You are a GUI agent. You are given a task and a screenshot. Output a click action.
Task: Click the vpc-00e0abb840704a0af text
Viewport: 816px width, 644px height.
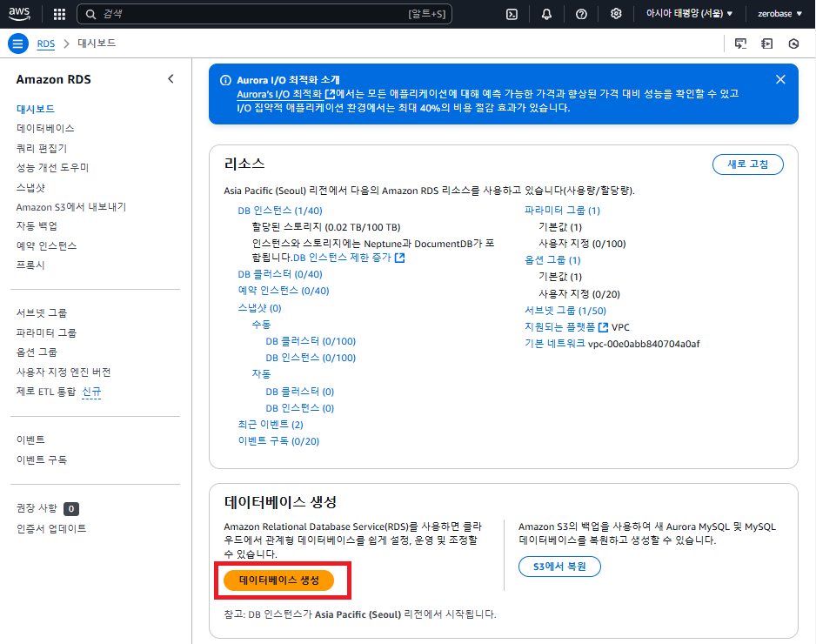click(644, 344)
